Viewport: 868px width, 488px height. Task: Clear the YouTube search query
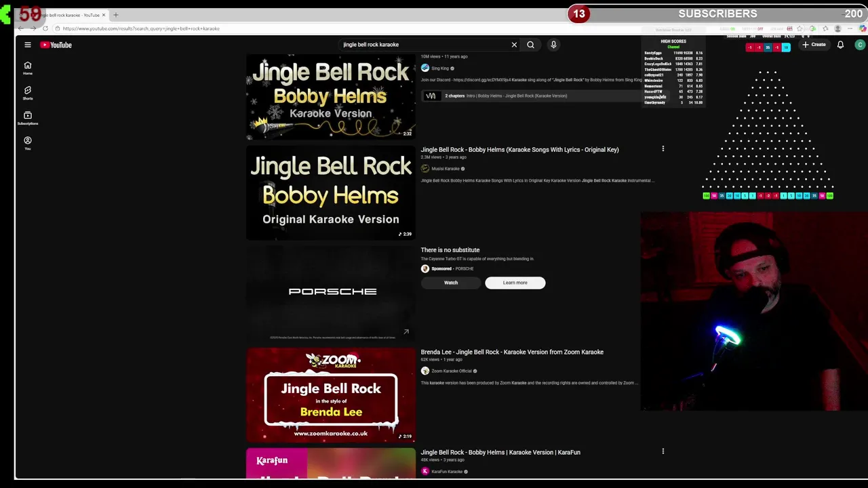click(x=514, y=45)
